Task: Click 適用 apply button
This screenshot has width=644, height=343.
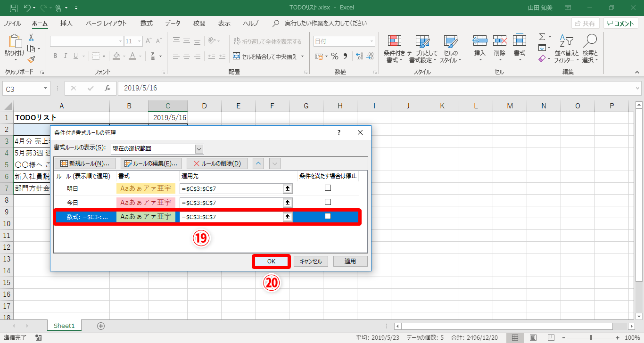Action: (x=350, y=261)
